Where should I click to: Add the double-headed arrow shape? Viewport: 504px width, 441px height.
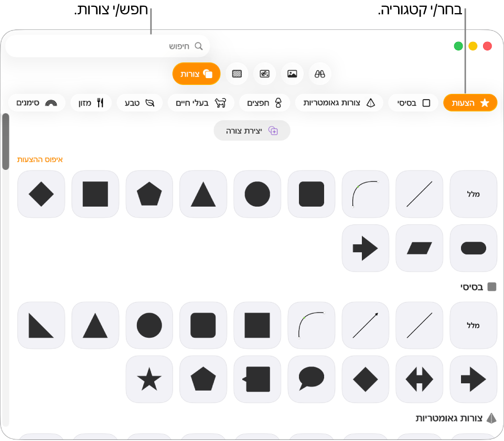[419, 379]
